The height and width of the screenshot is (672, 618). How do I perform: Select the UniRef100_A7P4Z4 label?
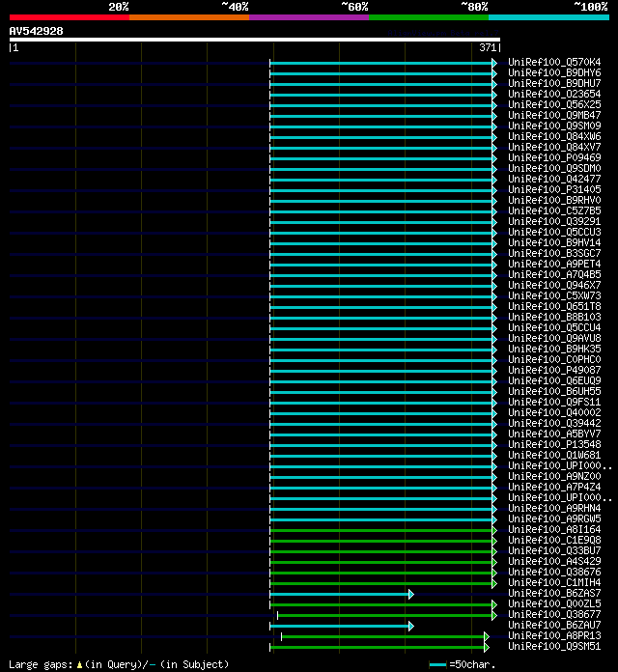[554, 487]
